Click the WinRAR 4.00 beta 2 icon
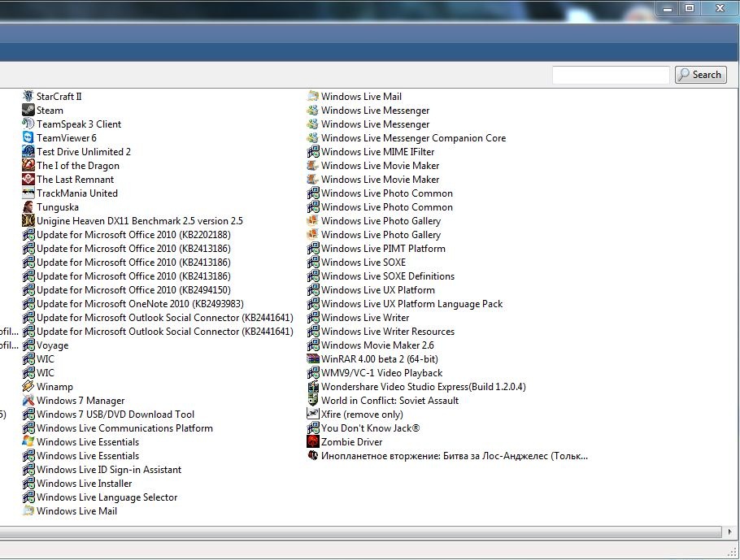Viewport: 740px width, 560px height. click(313, 358)
